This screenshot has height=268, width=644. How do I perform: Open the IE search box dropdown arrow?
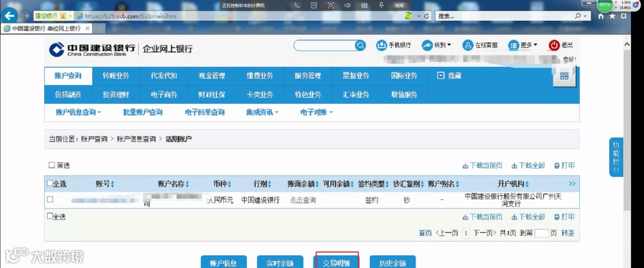[x=585, y=16]
